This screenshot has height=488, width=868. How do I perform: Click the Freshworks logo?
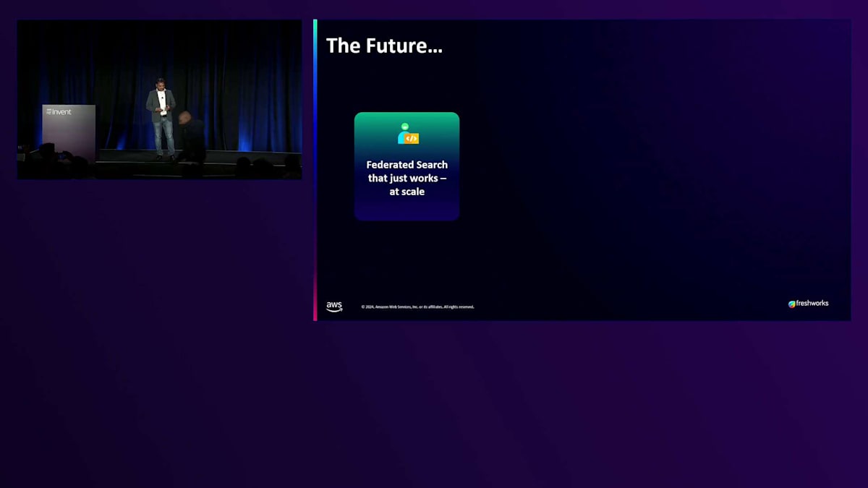pos(808,304)
